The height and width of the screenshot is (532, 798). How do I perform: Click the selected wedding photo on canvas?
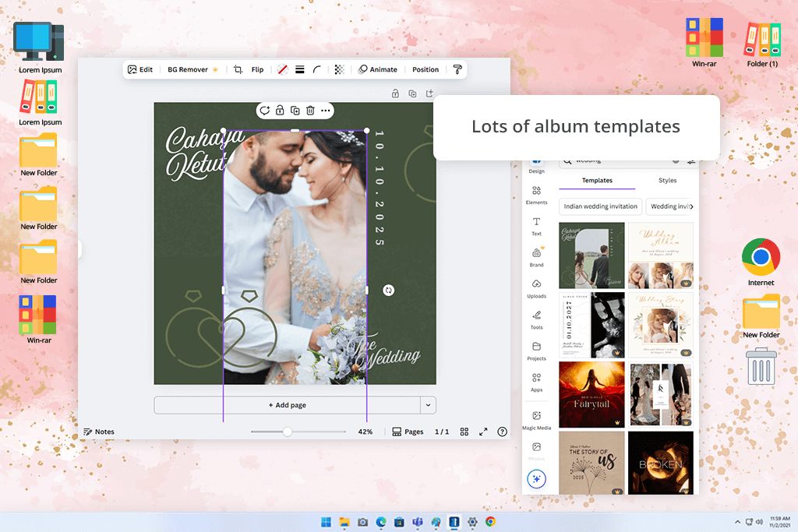click(295, 257)
